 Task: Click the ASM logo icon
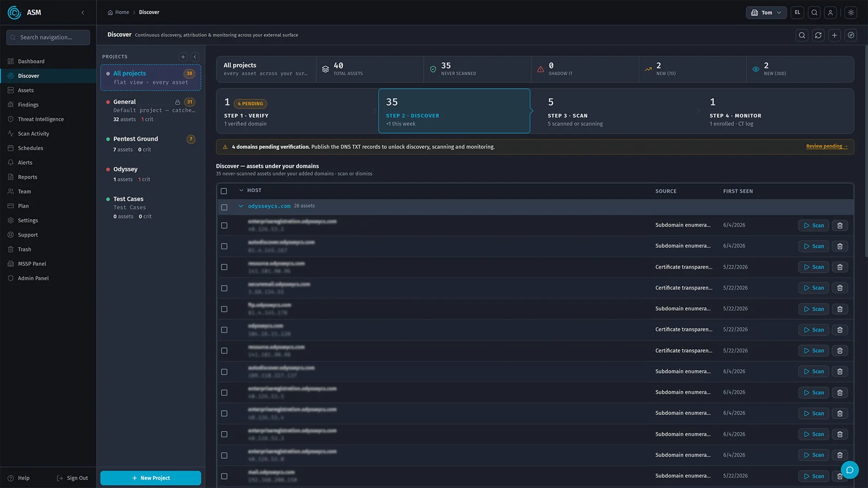(x=14, y=12)
